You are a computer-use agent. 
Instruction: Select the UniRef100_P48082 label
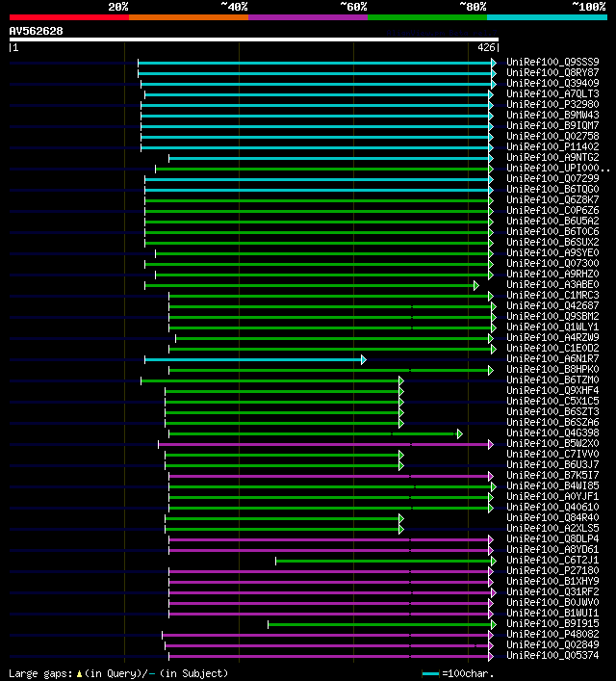[x=552, y=634]
